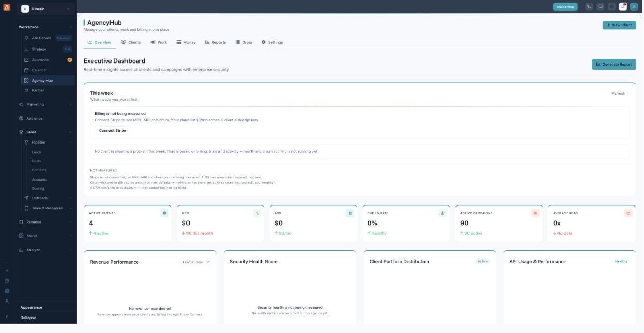Open Partner in the sidebar
644x333 pixels.
pyautogui.click(x=48, y=90)
